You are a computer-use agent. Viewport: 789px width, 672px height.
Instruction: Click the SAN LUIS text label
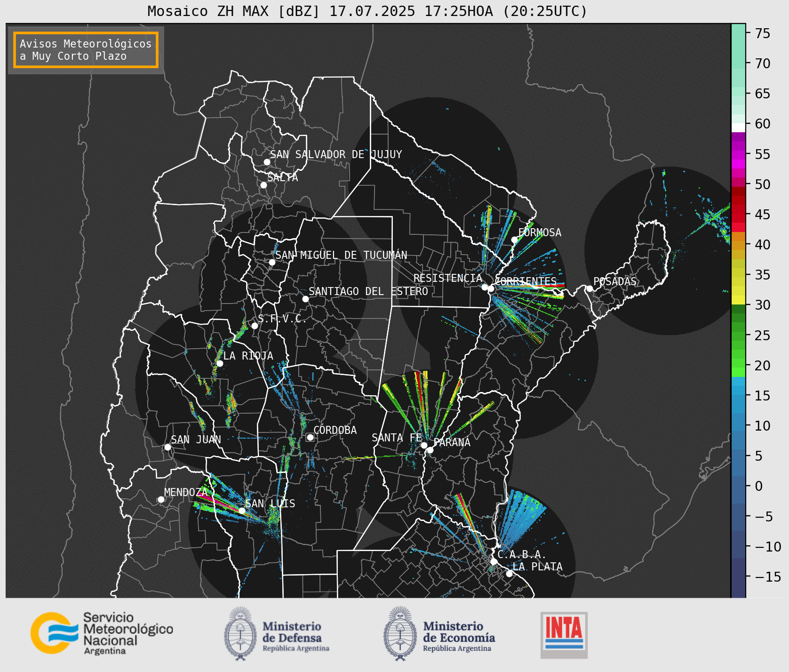click(x=271, y=504)
